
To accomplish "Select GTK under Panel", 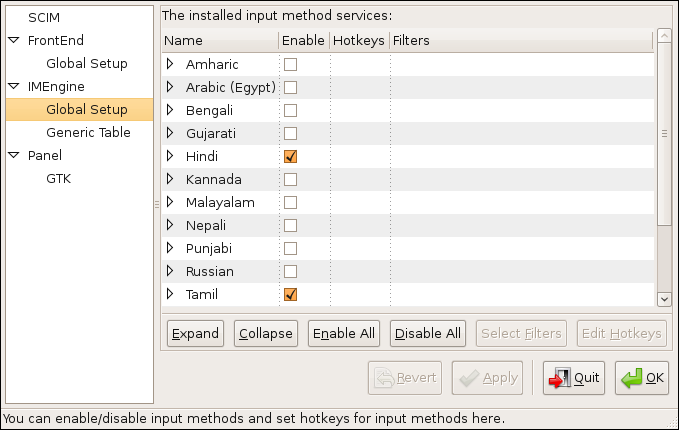I will [59, 179].
